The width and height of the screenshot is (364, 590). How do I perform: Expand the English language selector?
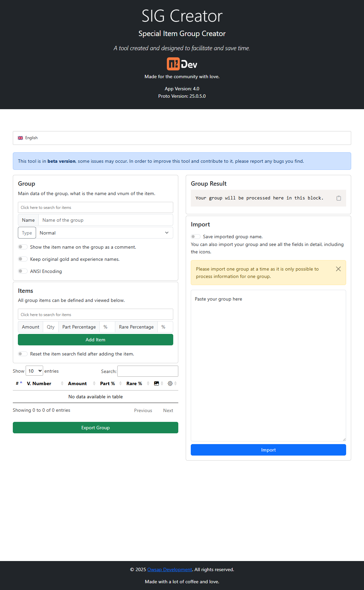click(182, 138)
